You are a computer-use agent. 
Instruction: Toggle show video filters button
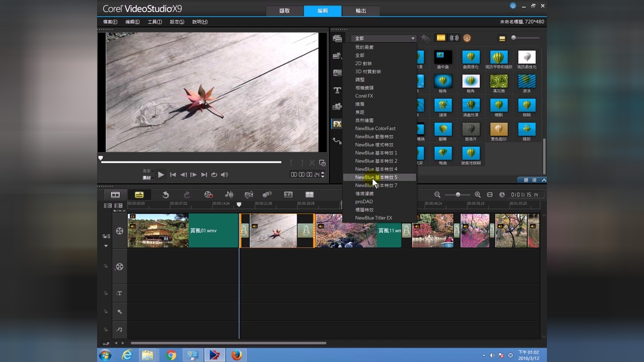coord(441,38)
